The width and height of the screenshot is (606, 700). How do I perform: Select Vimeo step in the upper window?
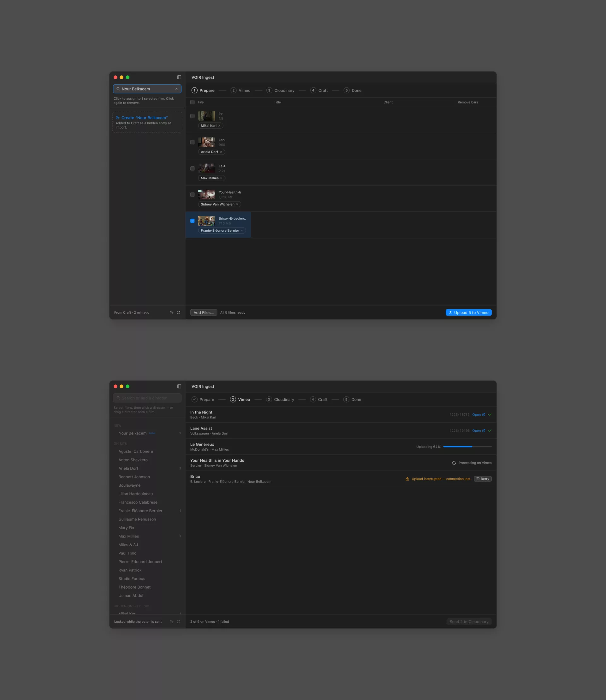click(241, 91)
